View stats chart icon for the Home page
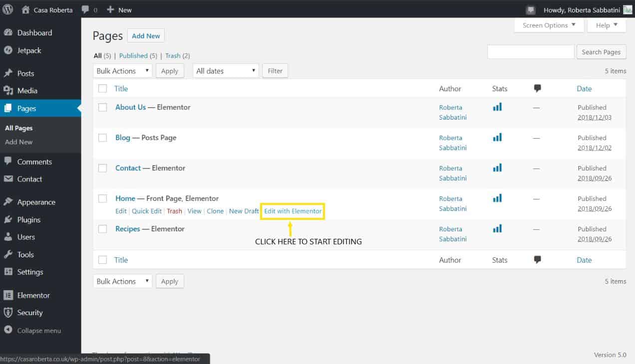This screenshot has width=635, height=364. [497, 198]
